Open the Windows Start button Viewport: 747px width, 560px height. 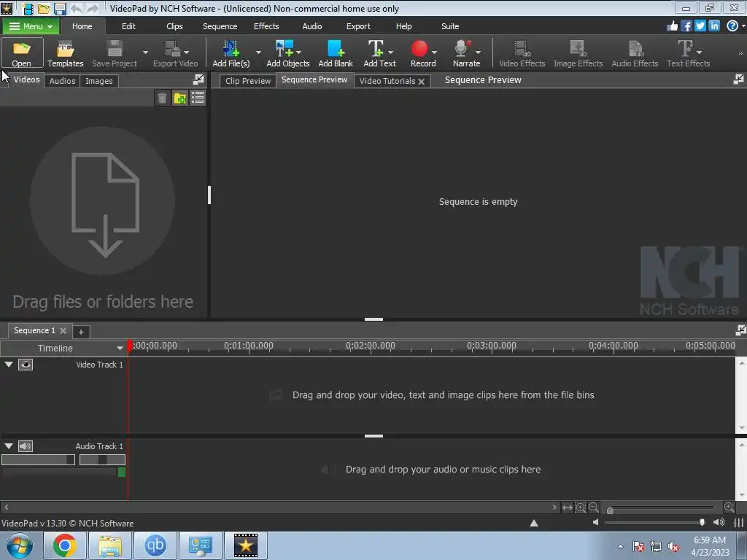click(x=20, y=545)
